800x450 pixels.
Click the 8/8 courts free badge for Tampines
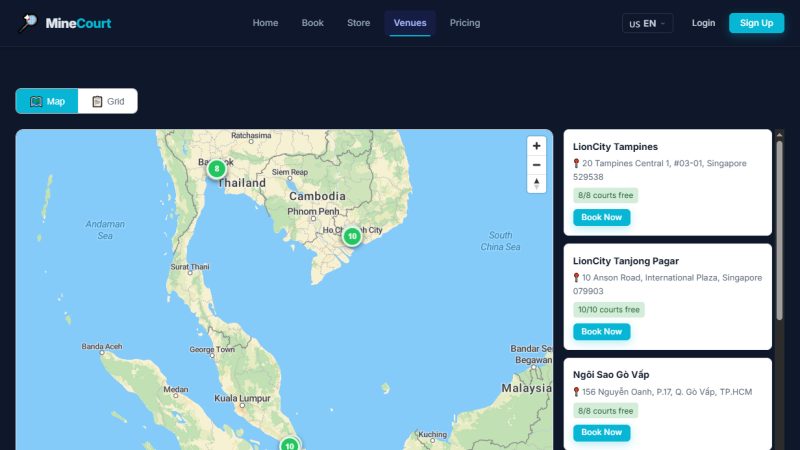(x=605, y=195)
